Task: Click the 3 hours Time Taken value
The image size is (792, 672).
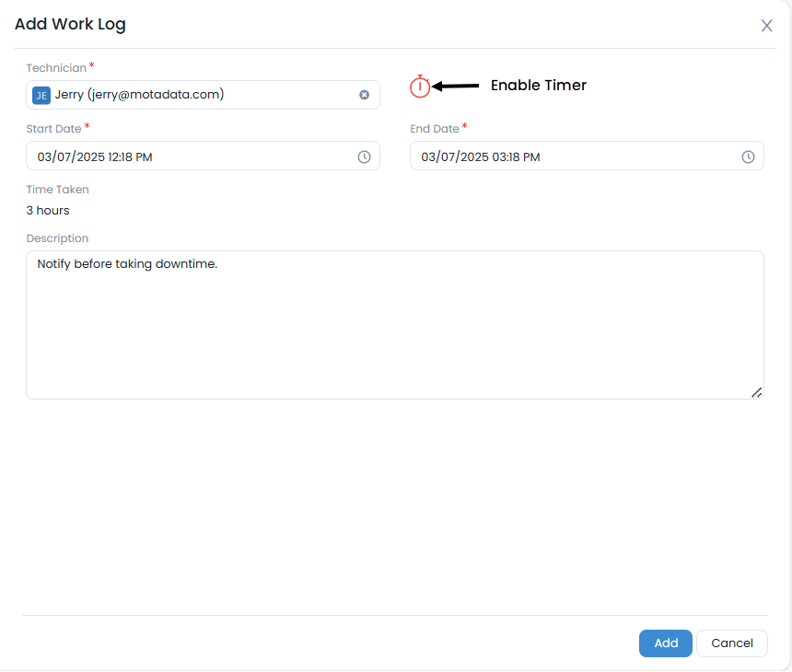Action: tap(48, 211)
